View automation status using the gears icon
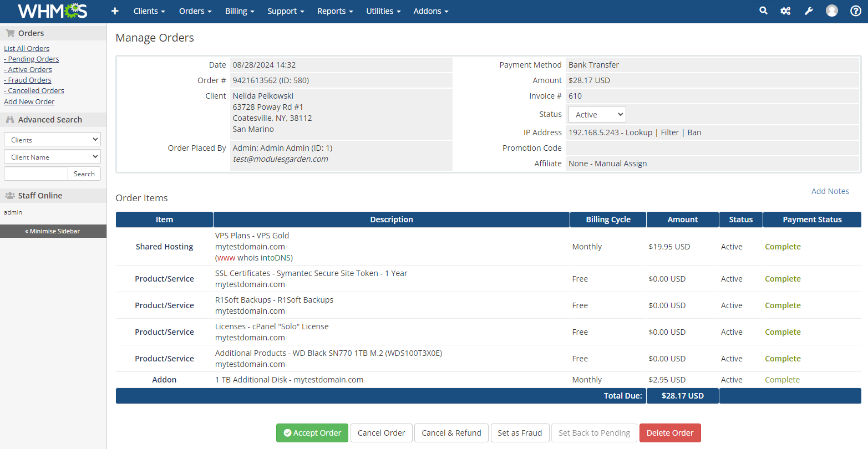Viewport: 868px width, 449px height. pos(785,10)
